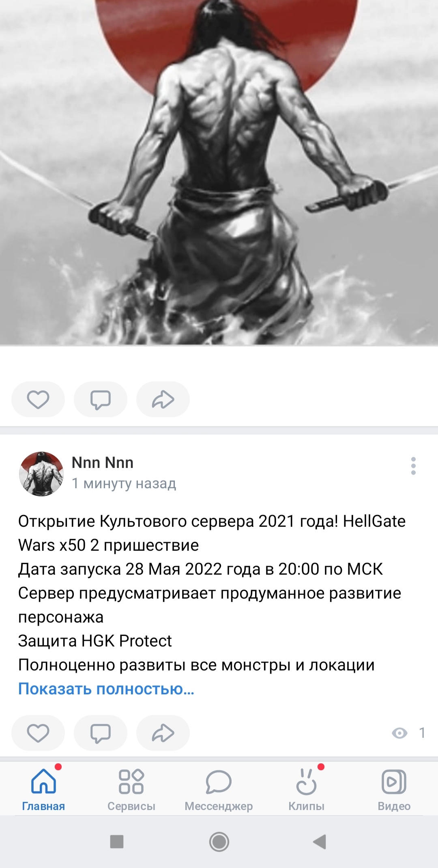Open Клипы tab
The height and width of the screenshot is (868, 438).
tap(307, 789)
